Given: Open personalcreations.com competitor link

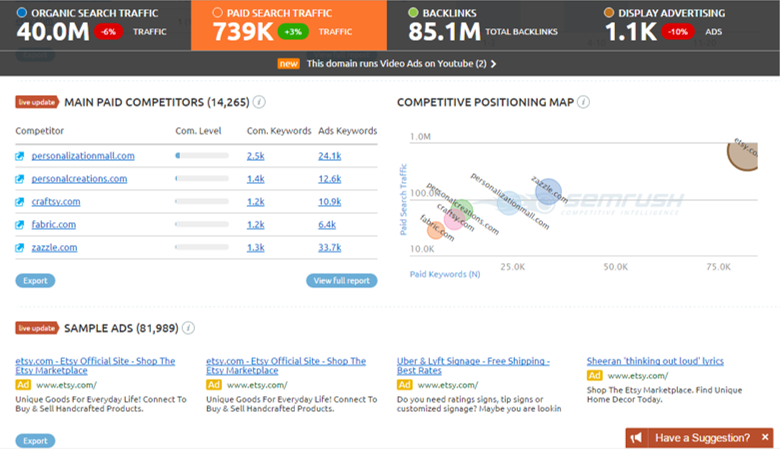Looking at the screenshot, I should (x=79, y=179).
